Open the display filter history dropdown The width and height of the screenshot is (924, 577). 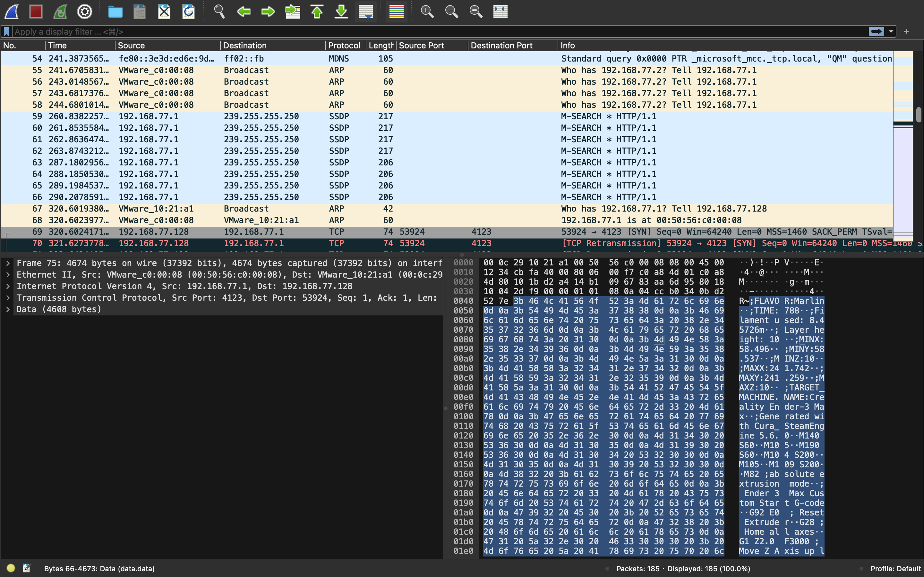(891, 32)
